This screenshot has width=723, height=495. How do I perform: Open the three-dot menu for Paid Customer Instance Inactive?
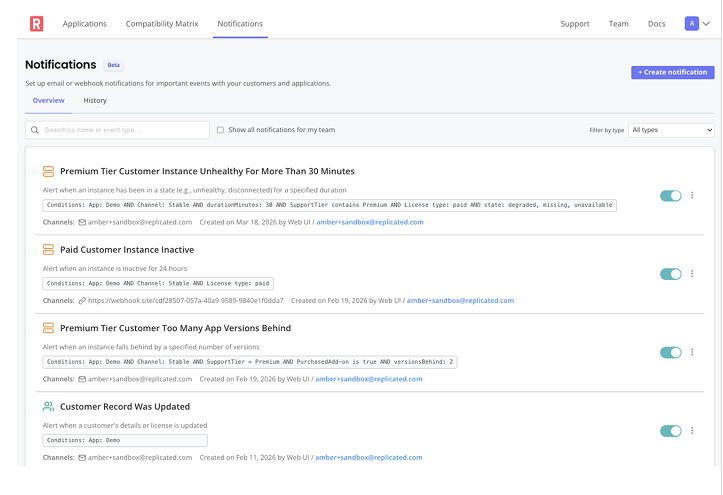tap(692, 274)
